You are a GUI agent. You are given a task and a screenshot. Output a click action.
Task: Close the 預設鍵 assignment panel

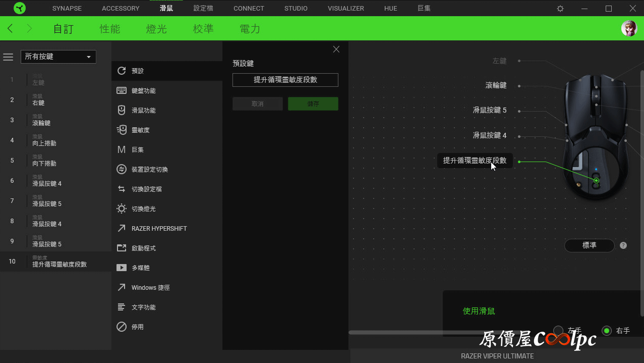pos(336,49)
